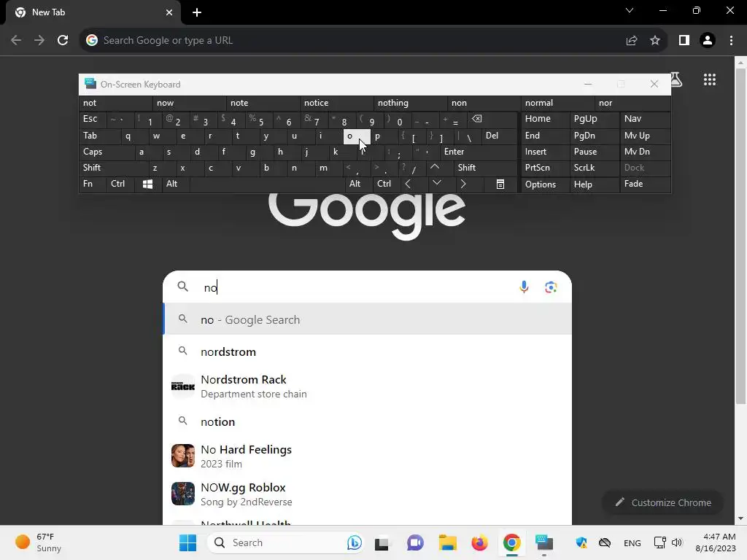Choose the 'NOW.gg Roblox' suggestion
747x560 pixels.
point(367,494)
